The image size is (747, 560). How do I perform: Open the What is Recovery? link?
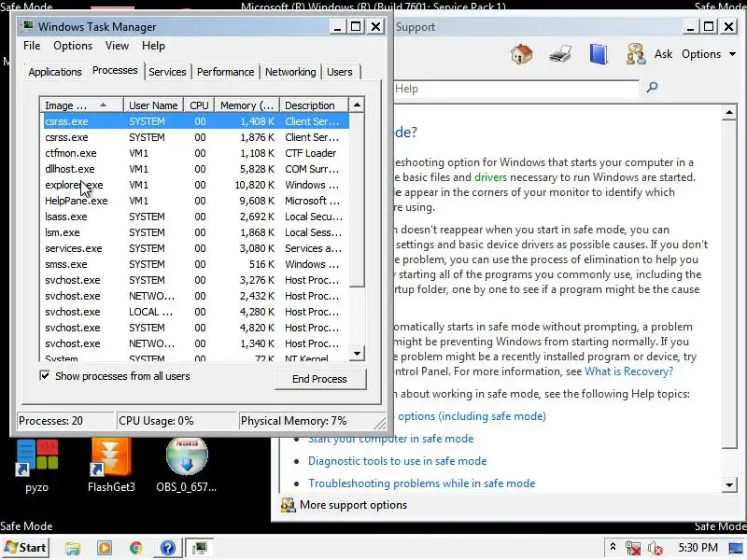click(x=628, y=371)
